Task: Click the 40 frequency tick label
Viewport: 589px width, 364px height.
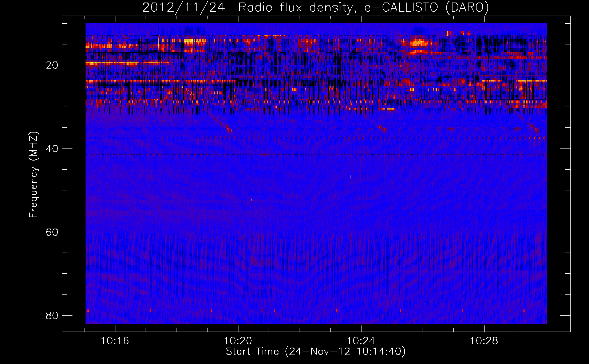Action: [x=52, y=149]
